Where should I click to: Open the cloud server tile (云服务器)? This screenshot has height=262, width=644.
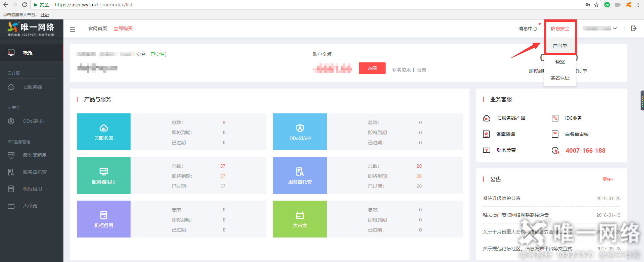click(104, 132)
